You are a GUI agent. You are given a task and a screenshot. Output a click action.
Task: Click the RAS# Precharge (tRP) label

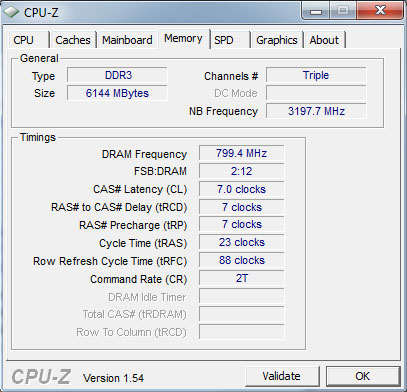(133, 225)
